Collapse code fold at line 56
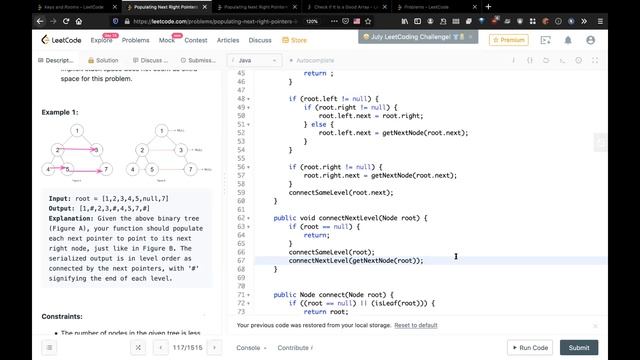Screen dimensions: 640x360 click(249, 167)
